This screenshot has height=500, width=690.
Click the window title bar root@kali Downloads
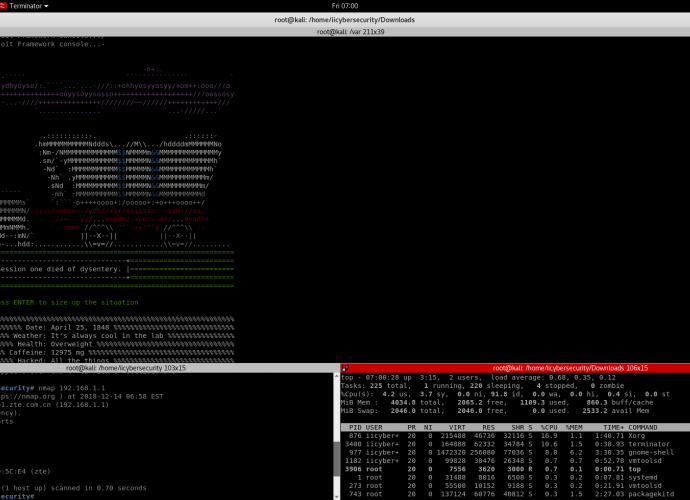pos(345,20)
